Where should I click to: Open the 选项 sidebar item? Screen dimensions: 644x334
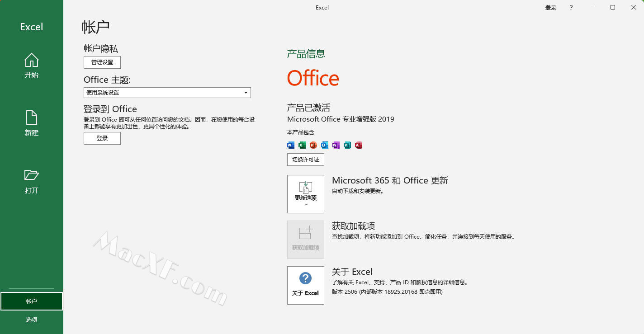[32, 320]
